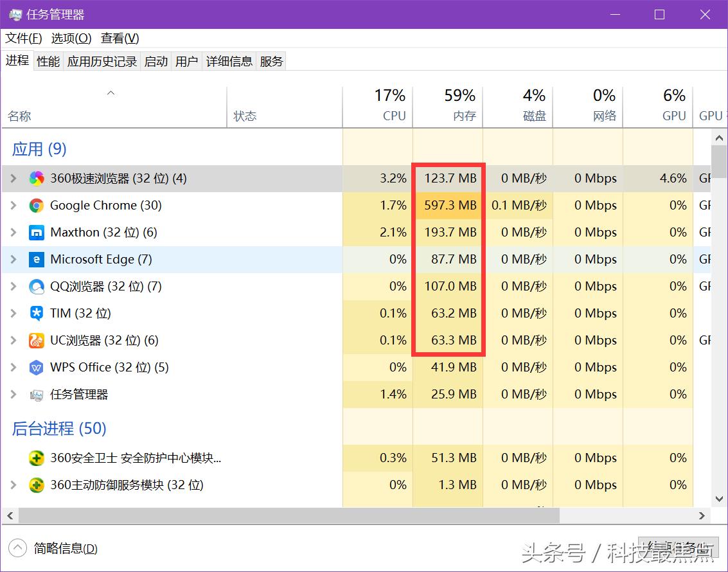Expand the Microsoft Edge process entry
This screenshot has width=728, height=572.
pyautogui.click(x=13, y=259)
